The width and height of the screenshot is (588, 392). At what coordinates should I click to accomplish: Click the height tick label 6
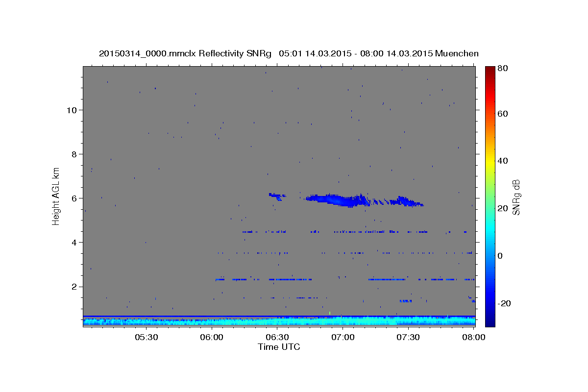(73, 198)
